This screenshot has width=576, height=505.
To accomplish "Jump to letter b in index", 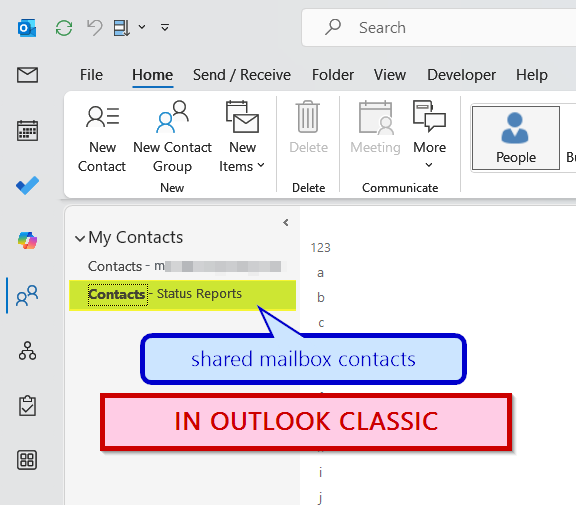I will point(321,297).
